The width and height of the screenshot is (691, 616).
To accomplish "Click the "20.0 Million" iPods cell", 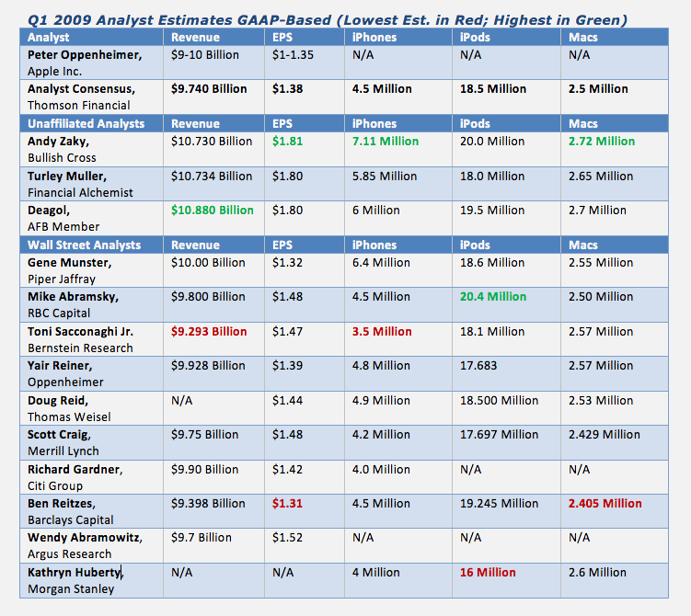I will coord(492,142).
